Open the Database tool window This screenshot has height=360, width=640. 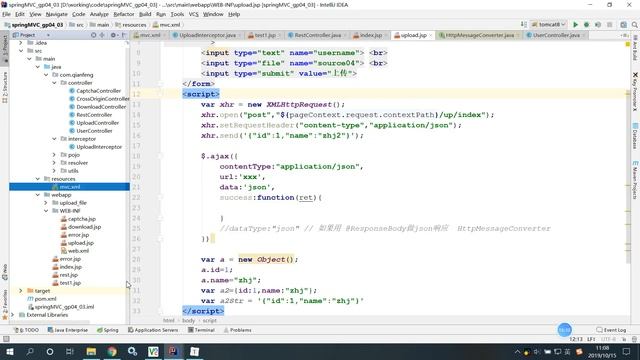tap(635, 136)
